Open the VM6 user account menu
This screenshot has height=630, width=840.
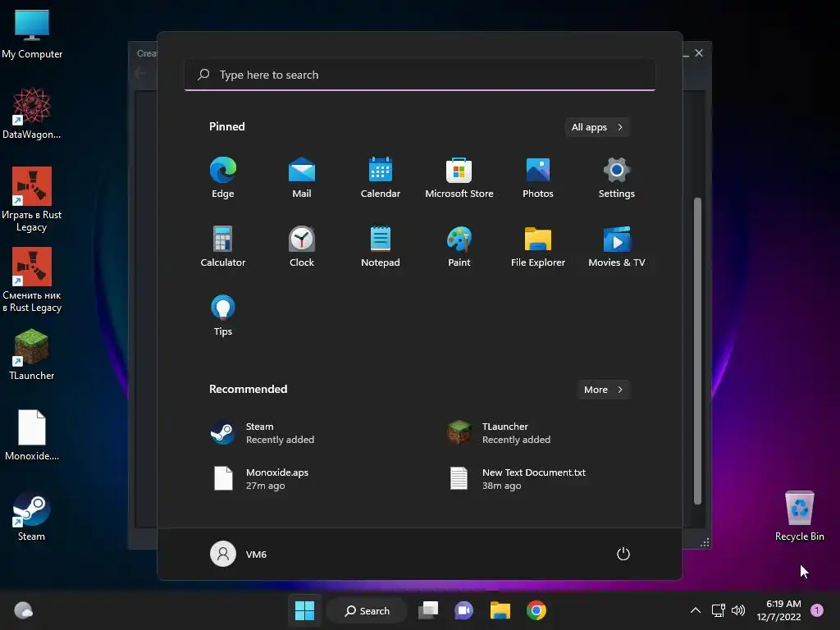coord(239,554)
